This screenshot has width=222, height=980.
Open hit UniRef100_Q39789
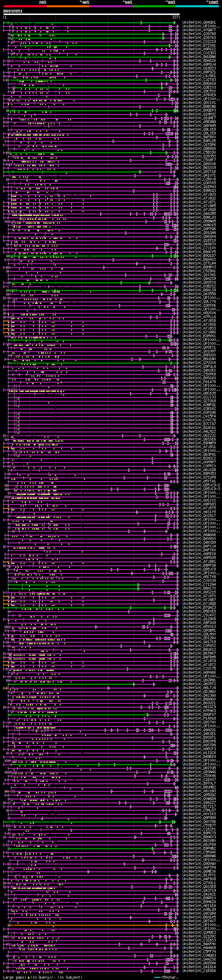point(199,34)
